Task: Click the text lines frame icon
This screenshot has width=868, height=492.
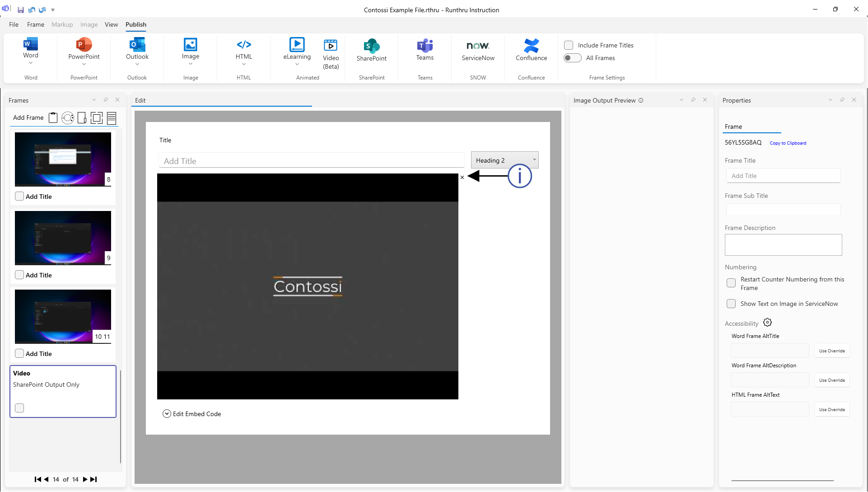Action: (112, 118)
